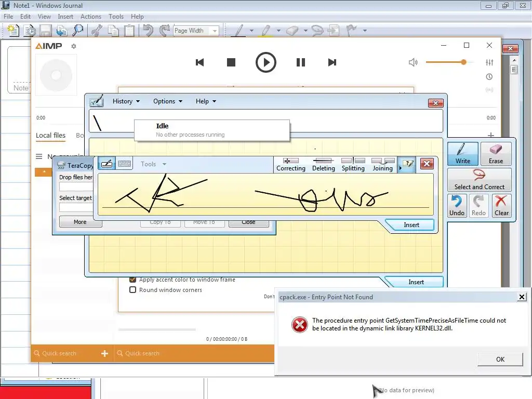Open Highlighter options dropdown arrow
This screenshot has height=399, width=532.
click(x=278, y=31)
